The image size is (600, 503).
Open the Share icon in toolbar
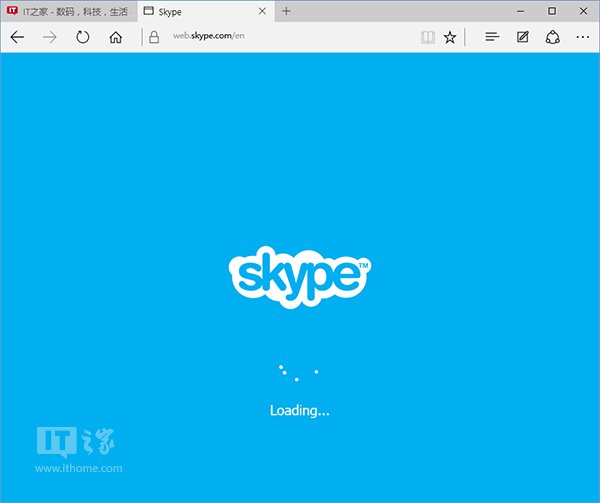point(553,37)
